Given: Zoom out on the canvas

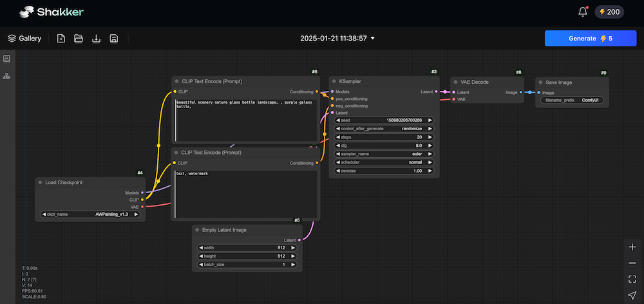Looking at the screenshot, I should point(632,263).
